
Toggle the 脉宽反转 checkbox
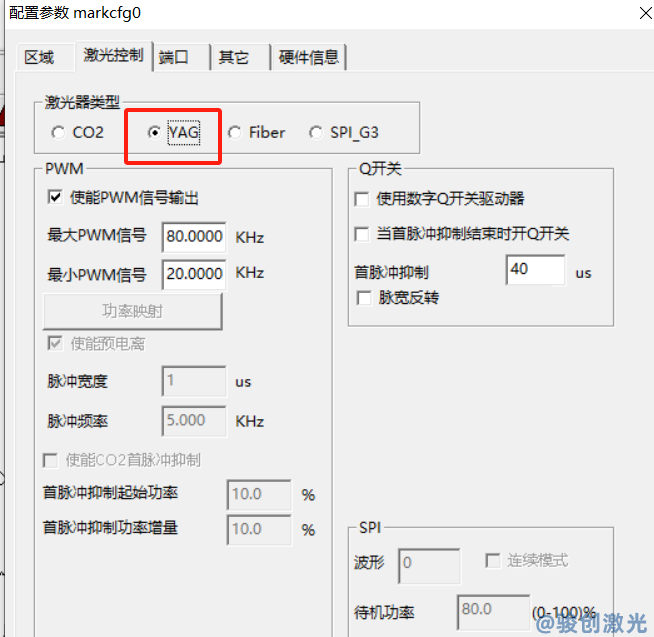tap(364, 298)
